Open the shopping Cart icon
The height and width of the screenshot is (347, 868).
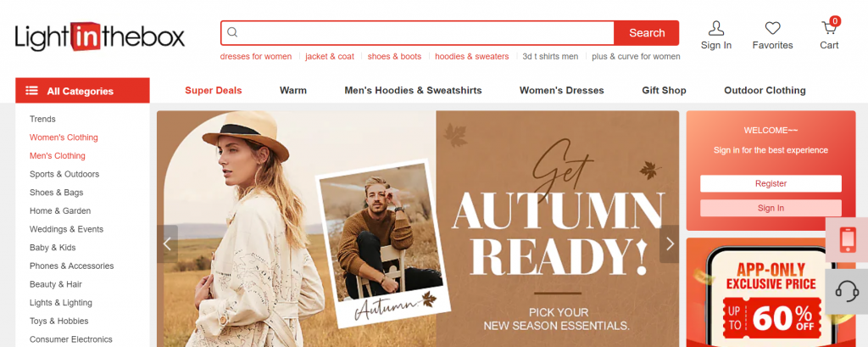(829, 28)
